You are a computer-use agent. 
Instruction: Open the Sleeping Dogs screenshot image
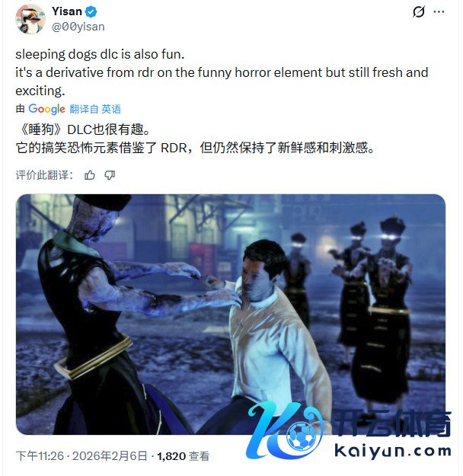point(231,315)
